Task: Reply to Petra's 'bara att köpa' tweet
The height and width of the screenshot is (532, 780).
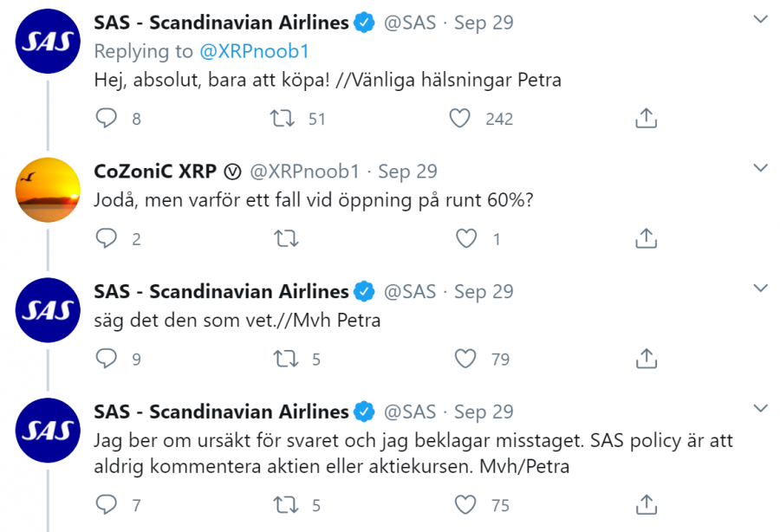Action: pos(106,119)
